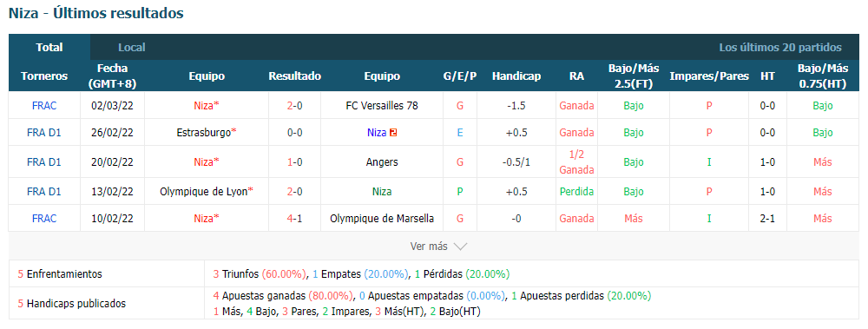The height and width of the screenshot is (329, 868).
Task: Open the 4-1 result for Niza vs Marsella
Action: click(x=294, y=219)
